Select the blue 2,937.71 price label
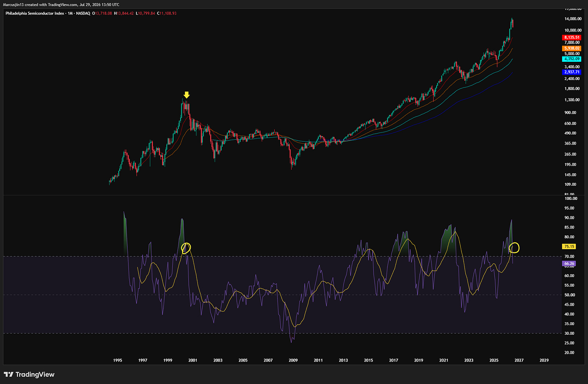Screen dimensions: 588x384 coord(572,72)
